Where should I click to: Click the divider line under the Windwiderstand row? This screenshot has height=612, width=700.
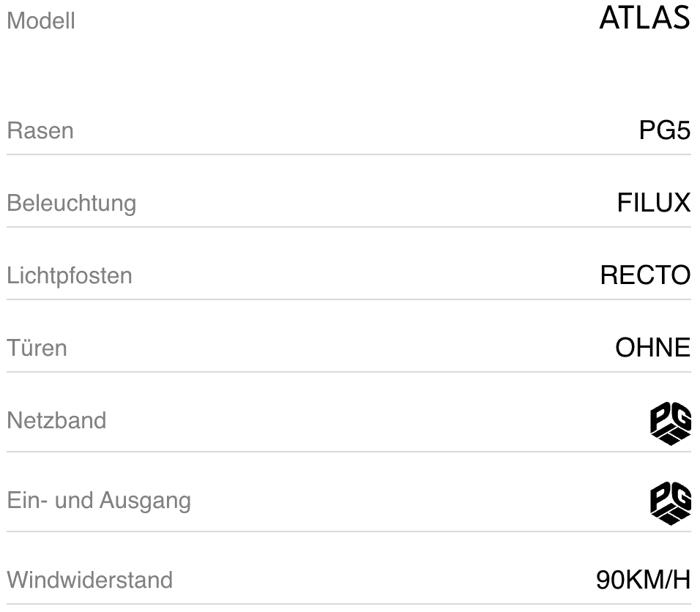pos(349,604)
